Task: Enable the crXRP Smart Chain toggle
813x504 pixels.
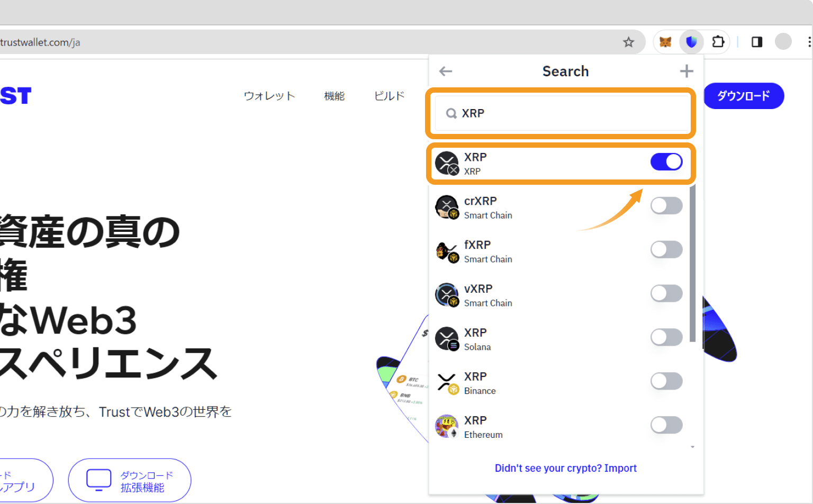Action: [666, 206]
